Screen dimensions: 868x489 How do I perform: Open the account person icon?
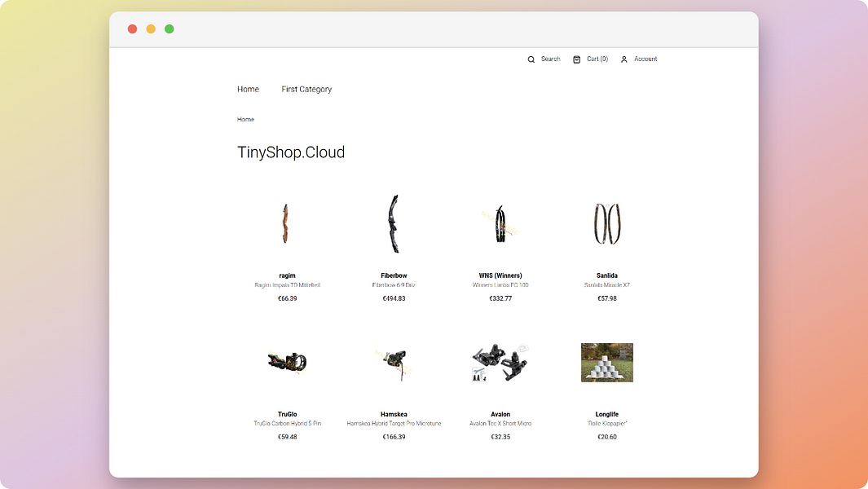[624, 59]
